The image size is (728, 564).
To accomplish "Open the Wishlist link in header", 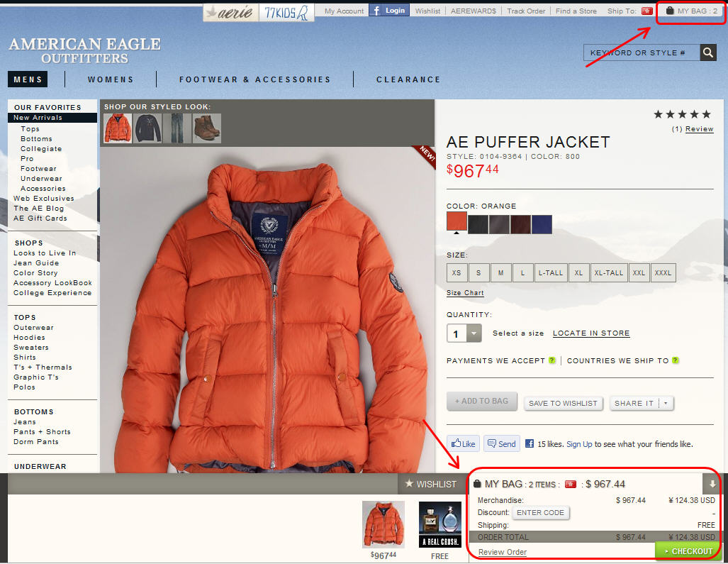I will pyautogui.click(x=427, y=11).
